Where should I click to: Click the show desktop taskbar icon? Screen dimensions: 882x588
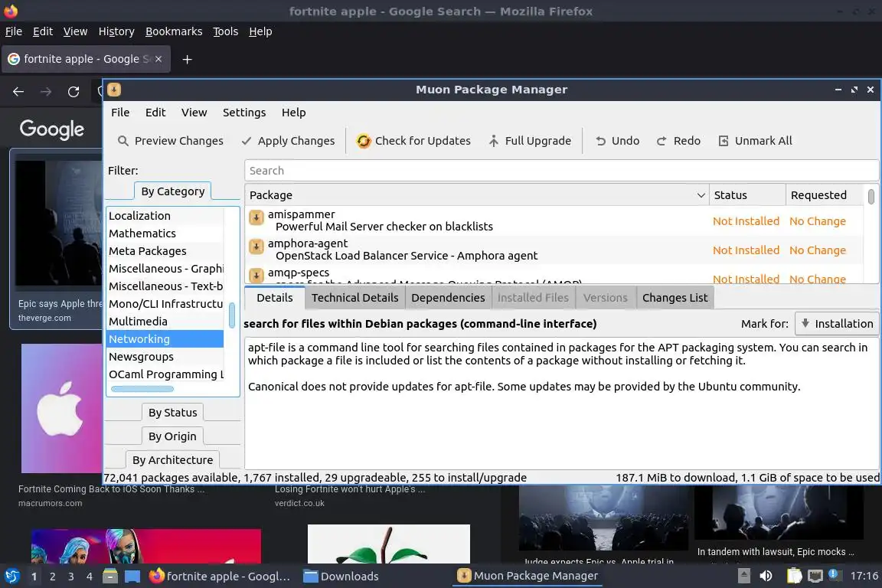click(132, 576)
